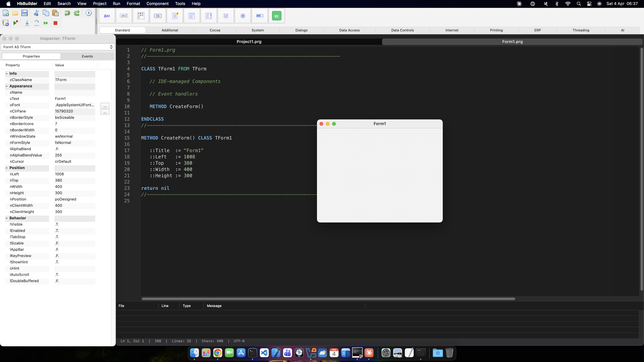Switch to the Additional component palette tab

tap(169, 30)
